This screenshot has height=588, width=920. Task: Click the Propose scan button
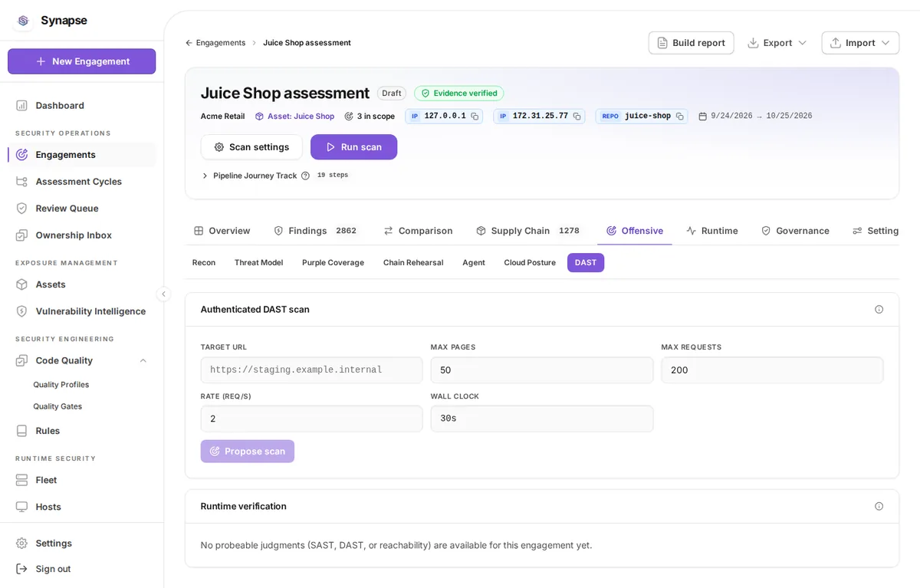(x=248, y=451)
